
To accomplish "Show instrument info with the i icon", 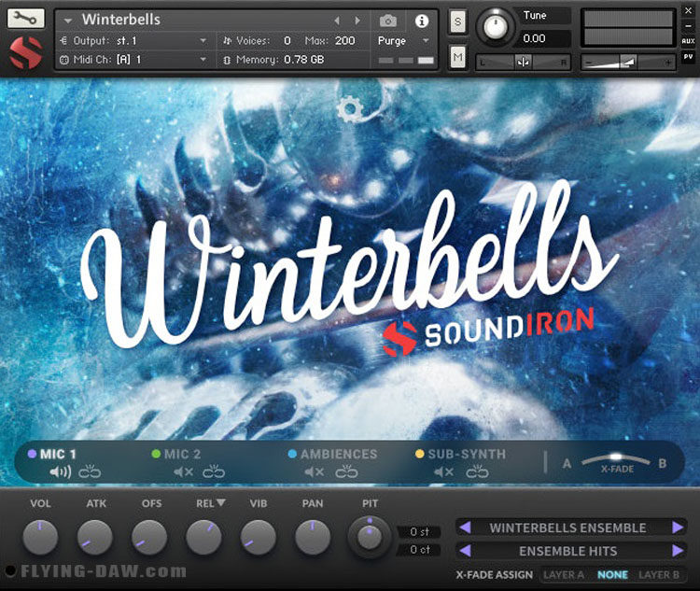I will pyautogui.click(x=422, y=21).
